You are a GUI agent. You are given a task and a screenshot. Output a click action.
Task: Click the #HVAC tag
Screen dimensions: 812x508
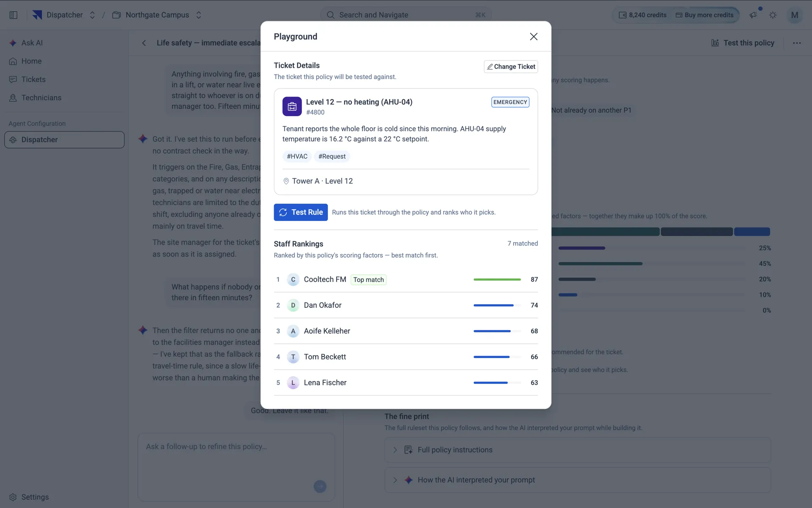click(297, 156)
